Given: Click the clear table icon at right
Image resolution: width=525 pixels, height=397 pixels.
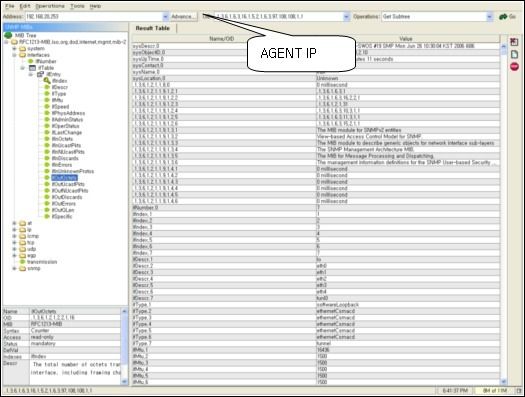Looking at the screenshot, I should tap(514, 42).
